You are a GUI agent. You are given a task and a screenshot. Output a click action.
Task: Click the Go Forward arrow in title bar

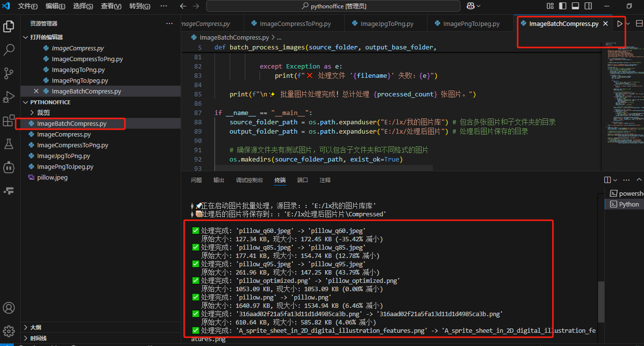(196, 6)
